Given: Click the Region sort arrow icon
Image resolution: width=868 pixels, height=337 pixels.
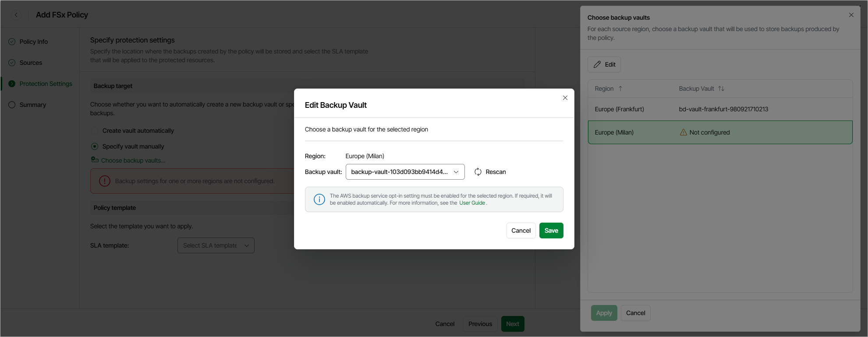Looking at the screenshot, I should tap(620, 89).
